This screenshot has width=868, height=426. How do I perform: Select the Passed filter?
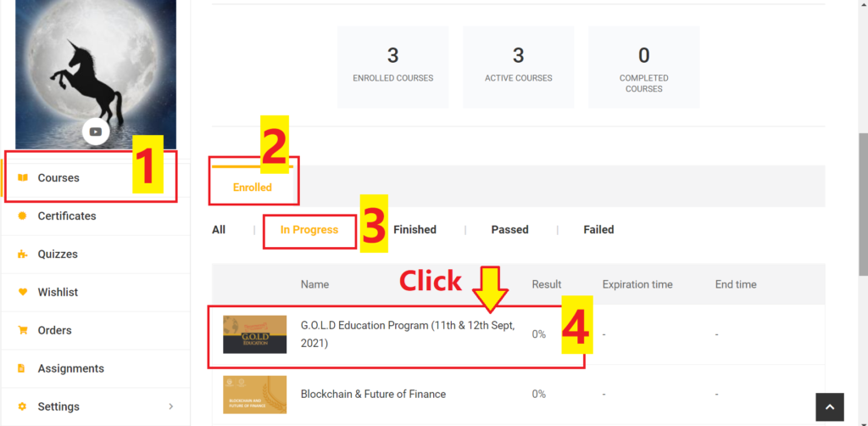click(x=509, y=229)
